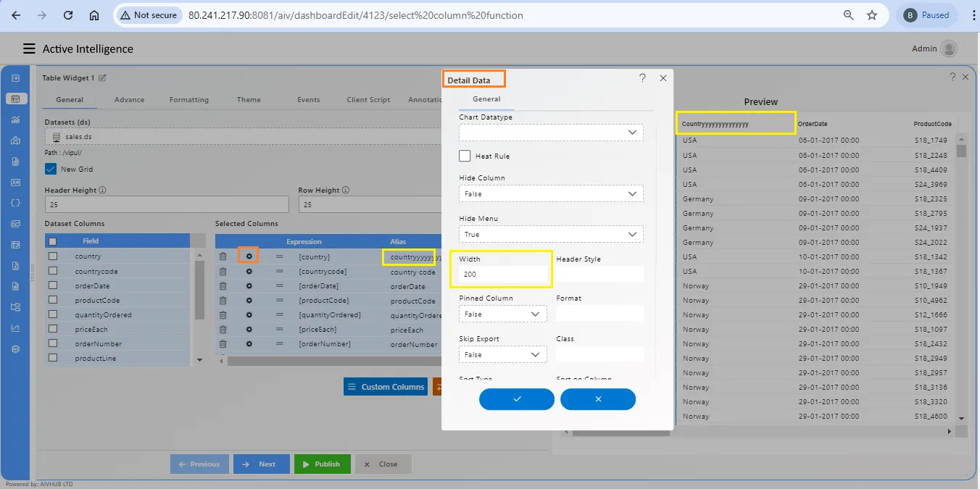This screenshot has height=489, width=980.
Task: Select the table widget icon in the sidebar
Action: [x=15, y=99]
